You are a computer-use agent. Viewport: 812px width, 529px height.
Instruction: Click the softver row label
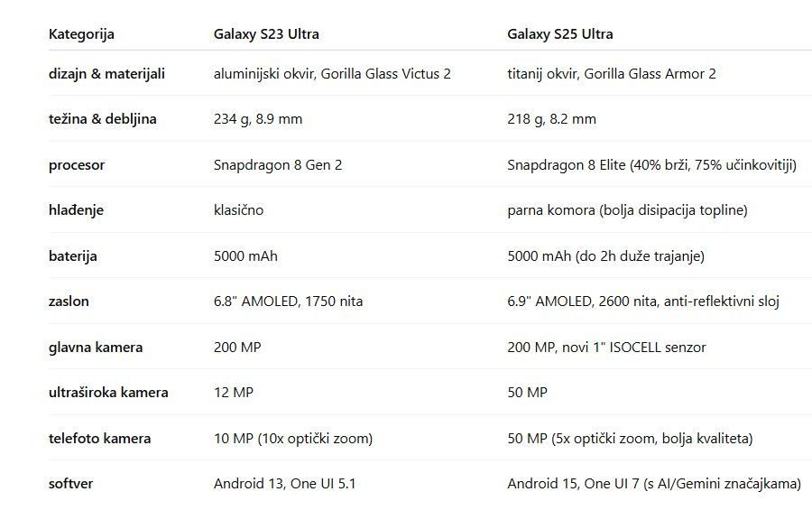coord(71,483)
